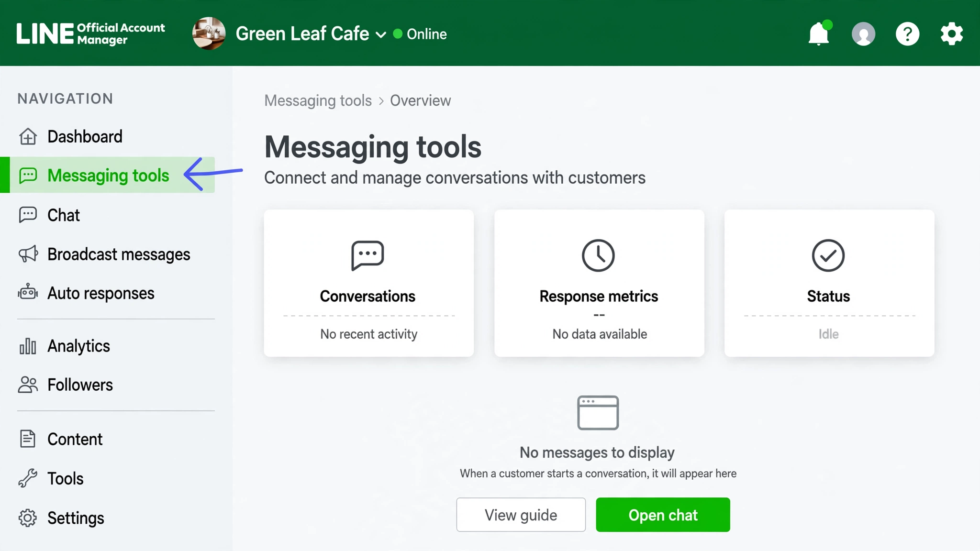Click the NAVIGATION sidebar header
The height and width of the screenshot is (551, 980).
tap(65, 99)
